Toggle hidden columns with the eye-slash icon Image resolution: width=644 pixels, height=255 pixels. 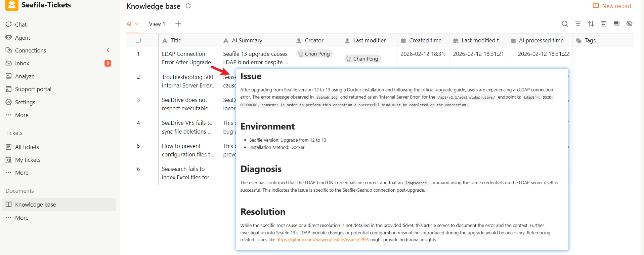[630, 24]
